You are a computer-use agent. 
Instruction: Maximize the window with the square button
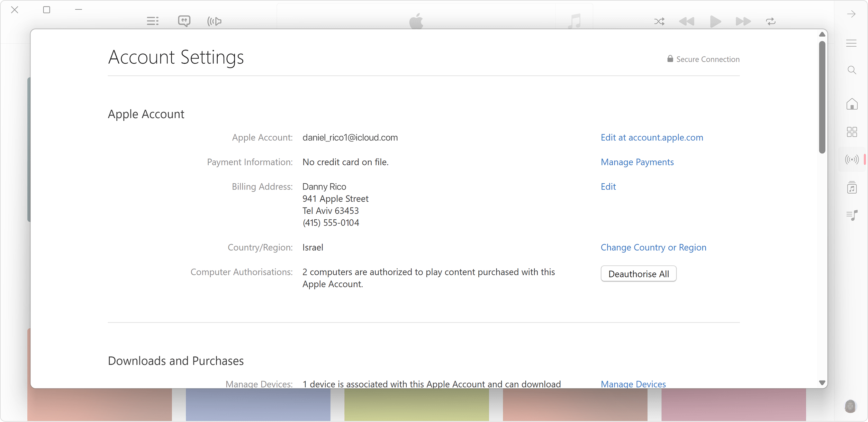point(47,10)
